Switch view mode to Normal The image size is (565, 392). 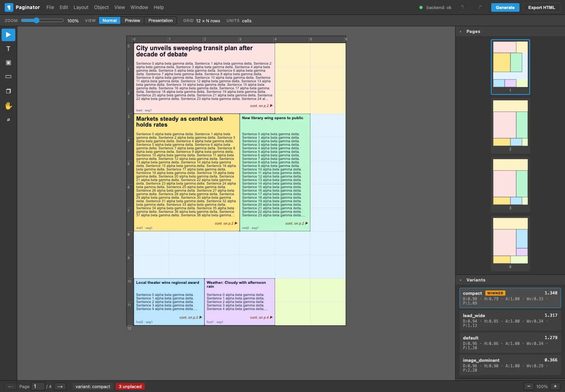pyautogui.click(x=109, y=20)
